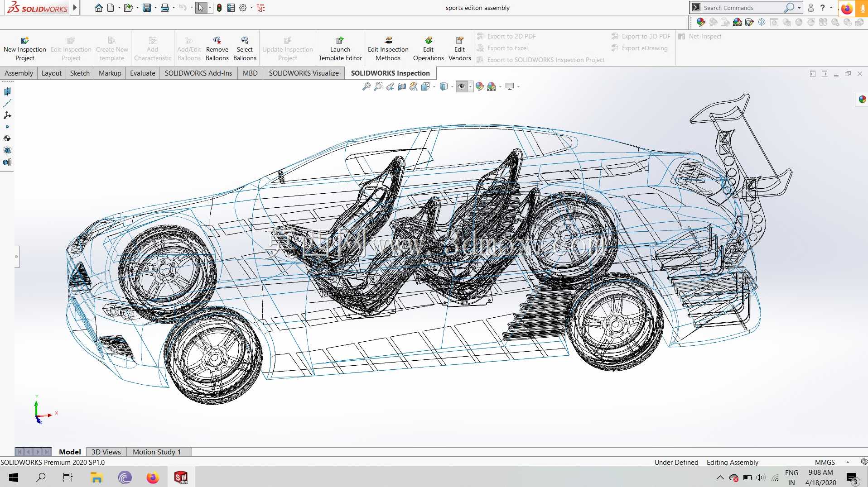Expand the Display Style dropdown arrow

click(x=452, y=86)
